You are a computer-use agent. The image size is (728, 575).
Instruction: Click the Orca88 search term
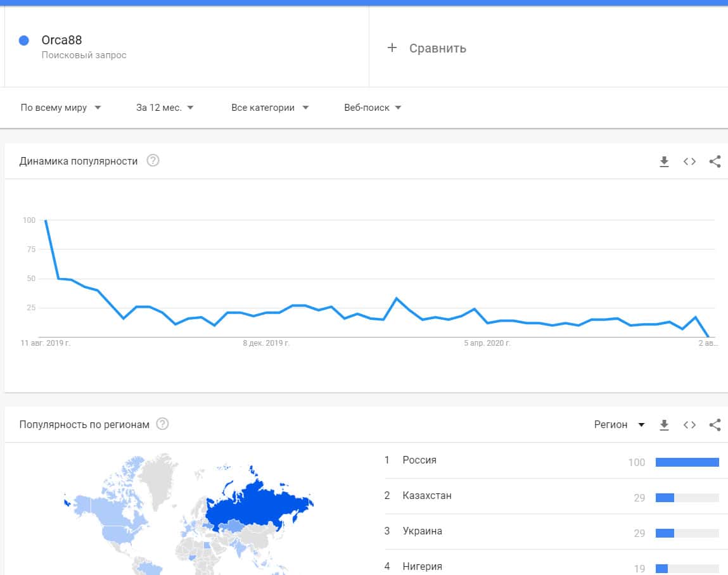click(61, 41)
